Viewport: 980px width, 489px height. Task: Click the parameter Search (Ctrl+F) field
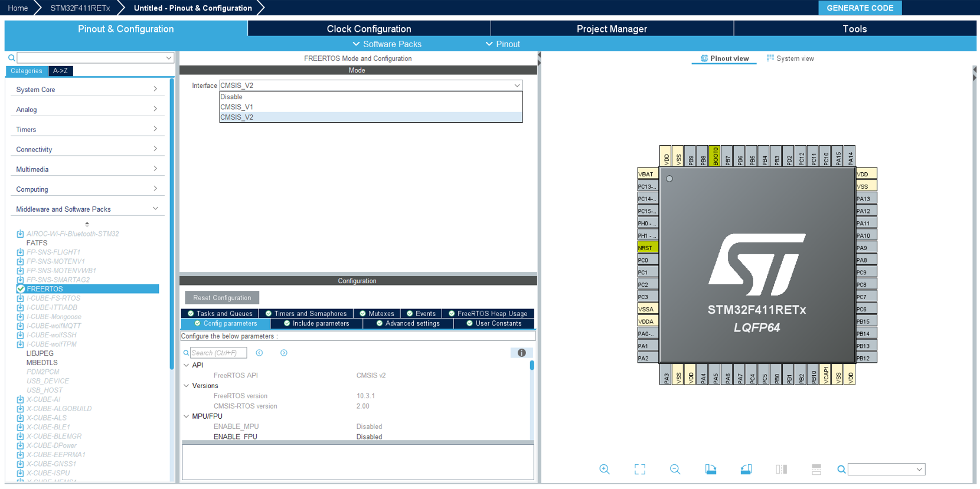pos(218,353)
